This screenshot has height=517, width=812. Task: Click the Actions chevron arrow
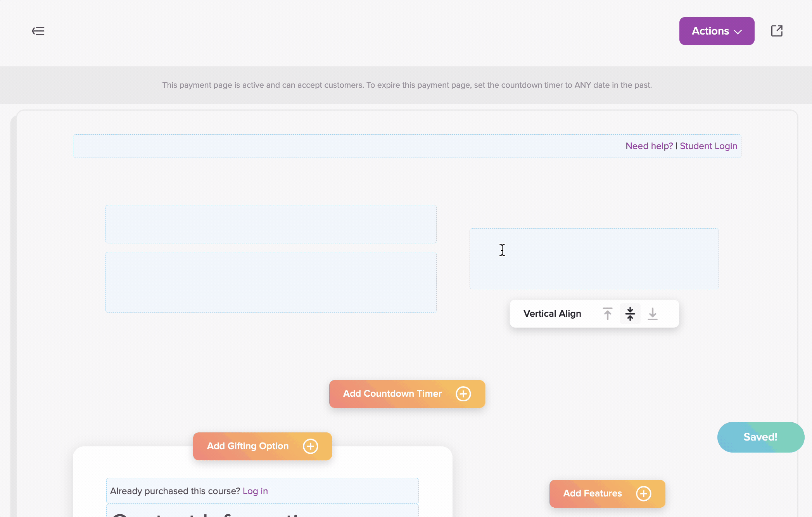click(x=738, y=32)
